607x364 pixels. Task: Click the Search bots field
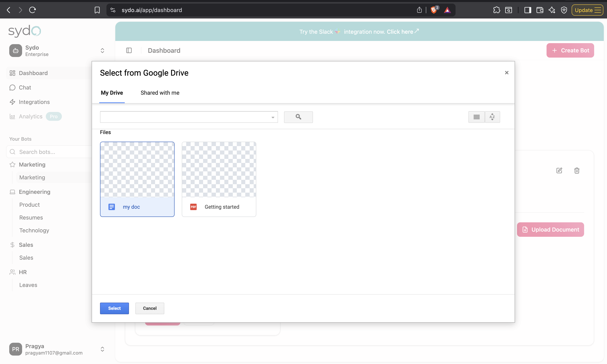point(49,152)
